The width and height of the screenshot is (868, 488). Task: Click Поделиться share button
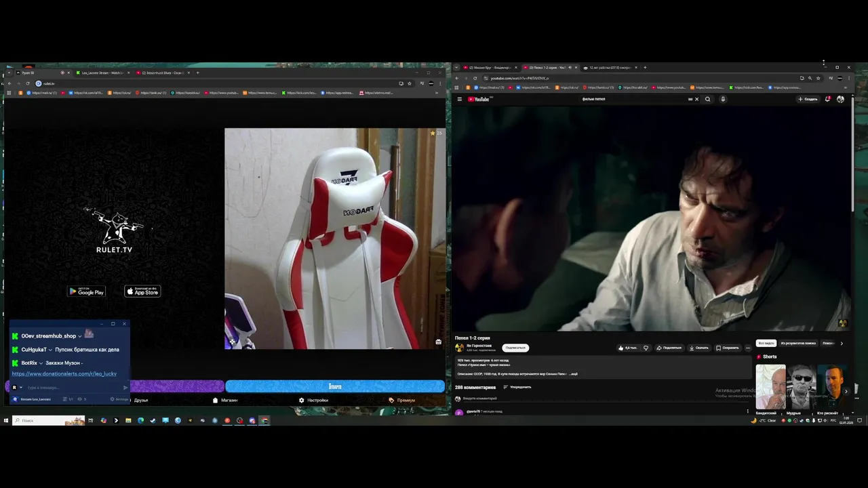pyautogui.click(x=669, y=348)
